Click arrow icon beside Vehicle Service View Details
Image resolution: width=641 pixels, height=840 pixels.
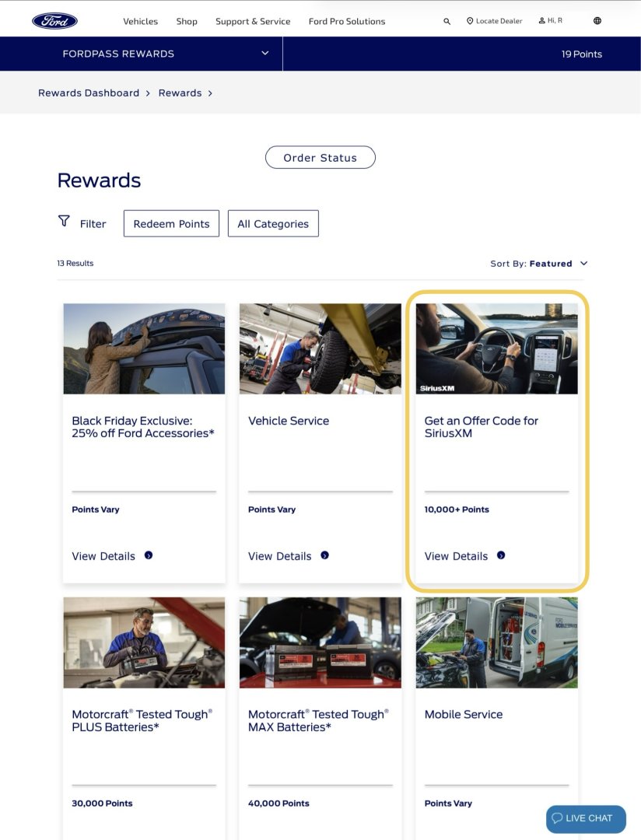click(325, 555)
